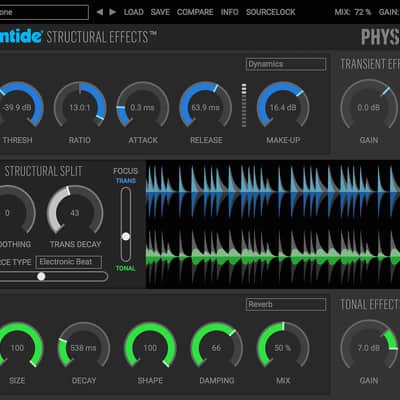Click the Eventide logo text

point(21,36)
